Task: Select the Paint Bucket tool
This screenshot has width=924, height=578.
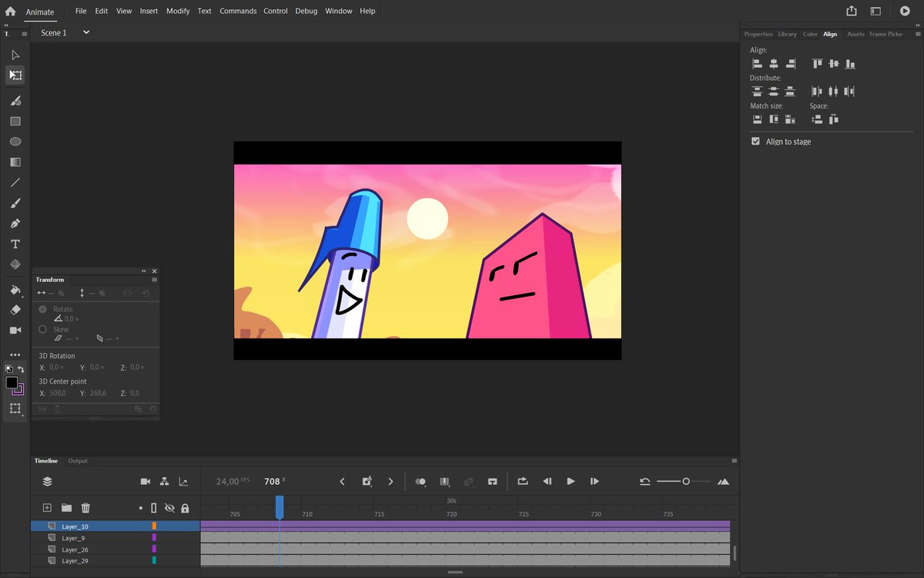Action: point(15,290)
